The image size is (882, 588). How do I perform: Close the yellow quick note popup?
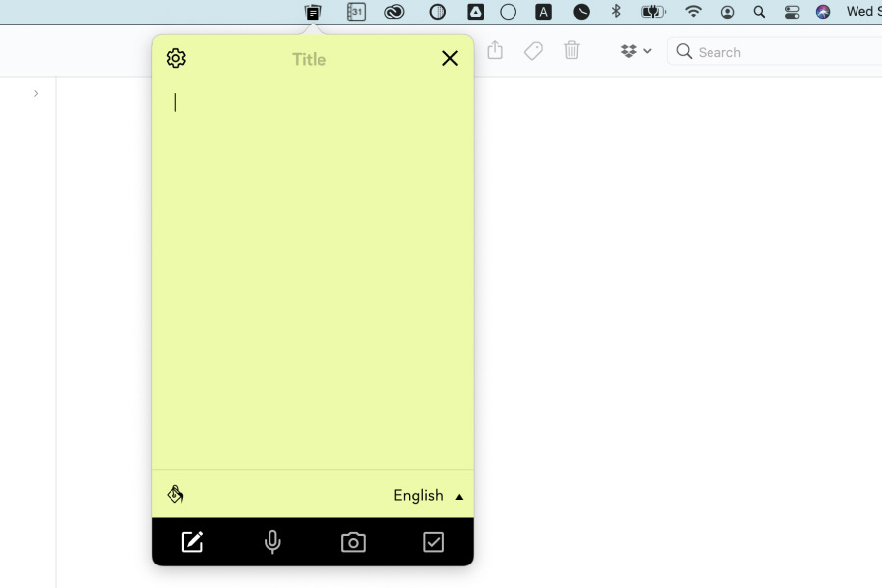coord(450,58)
